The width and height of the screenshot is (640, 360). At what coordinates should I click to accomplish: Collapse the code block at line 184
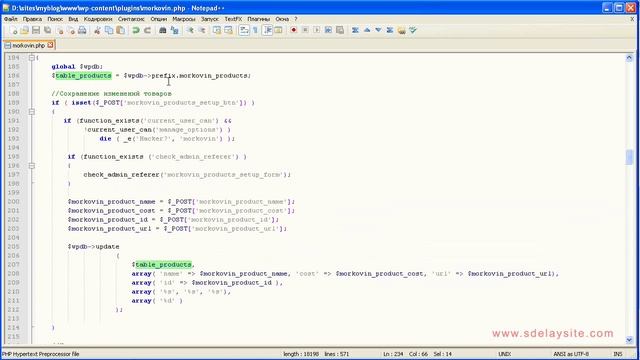(x=31, y=58)
